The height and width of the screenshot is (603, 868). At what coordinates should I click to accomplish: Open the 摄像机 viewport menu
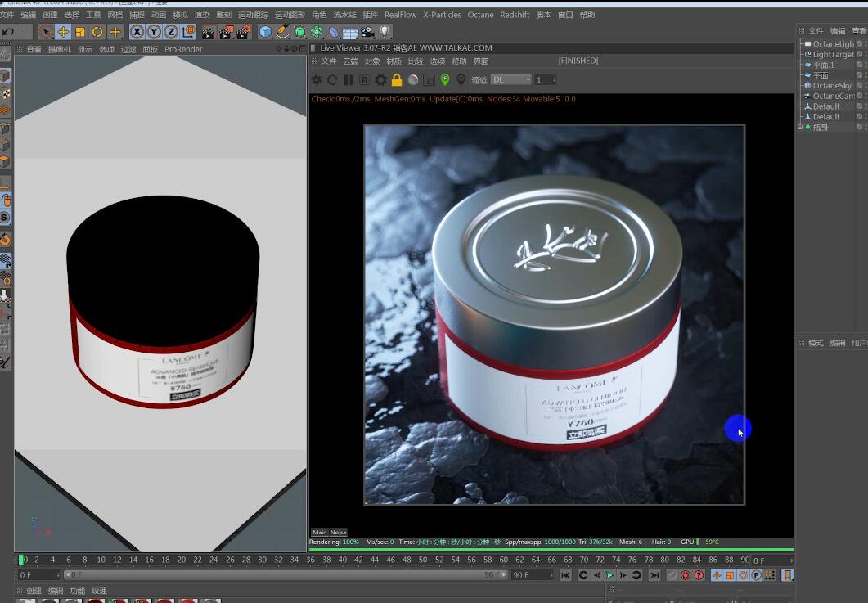59,49
